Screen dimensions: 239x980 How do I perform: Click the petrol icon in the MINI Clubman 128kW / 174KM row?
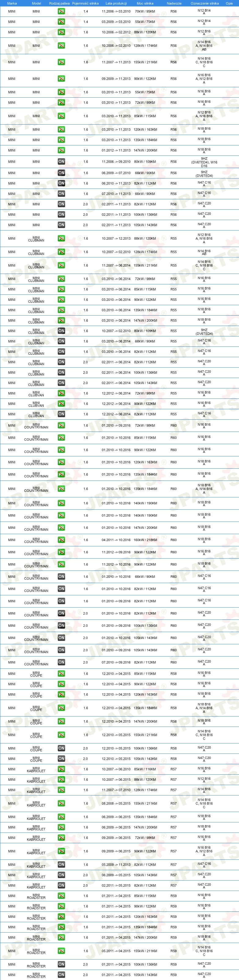coord(61,252)
